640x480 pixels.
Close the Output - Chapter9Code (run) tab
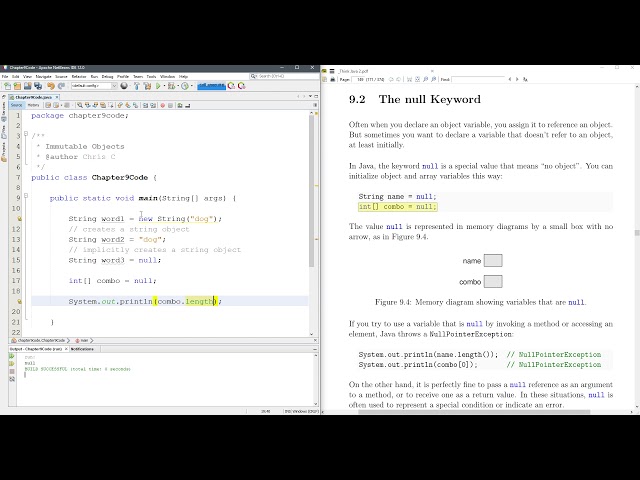(x=66, y=349)
